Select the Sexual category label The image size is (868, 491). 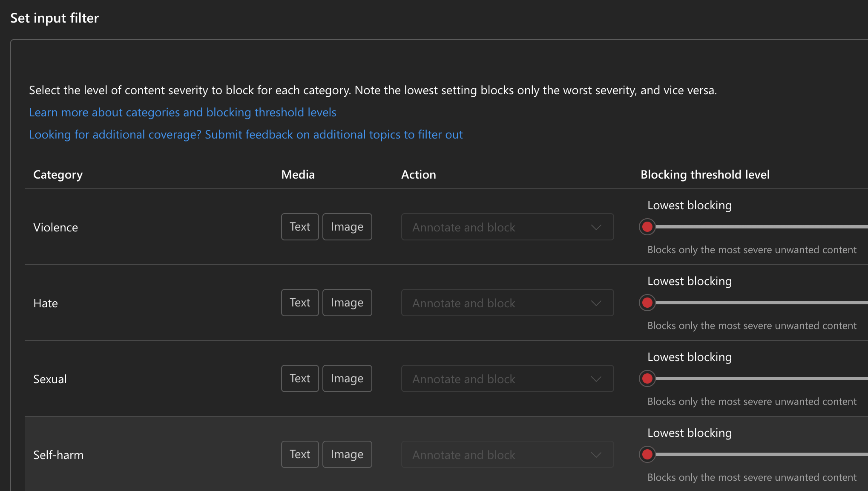[50, 379]
